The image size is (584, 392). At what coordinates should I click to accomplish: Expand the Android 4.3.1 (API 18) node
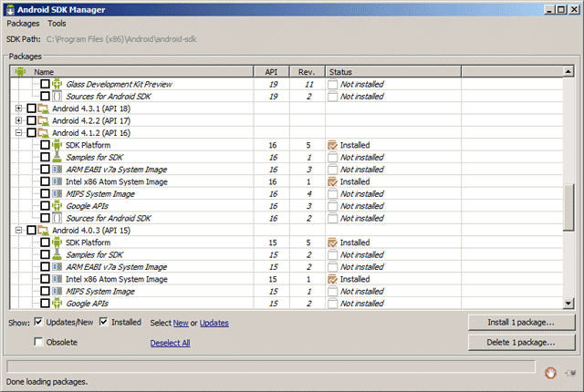pyautogui.click(x=18, y=108)
